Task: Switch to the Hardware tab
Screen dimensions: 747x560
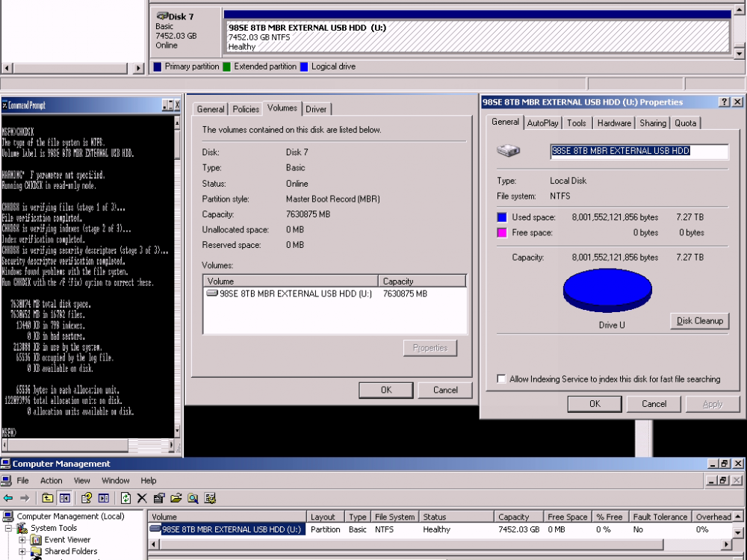Action: pos(614,123)
